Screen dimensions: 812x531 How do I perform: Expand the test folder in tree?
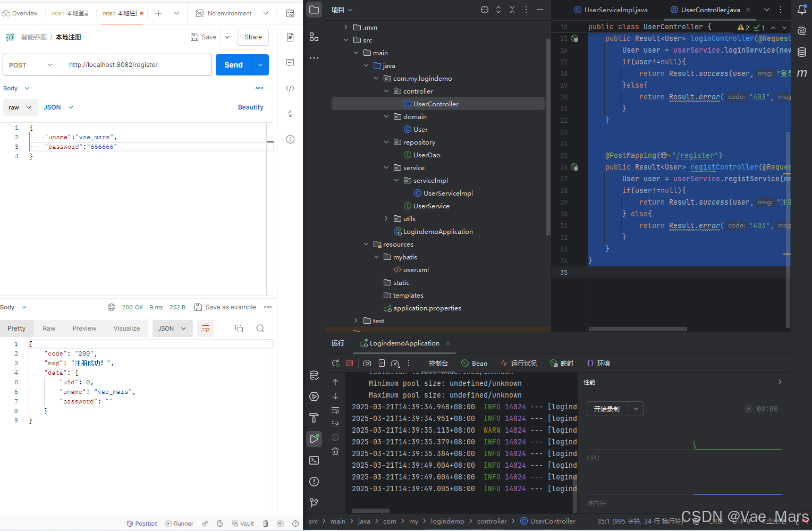coord(356,321)
